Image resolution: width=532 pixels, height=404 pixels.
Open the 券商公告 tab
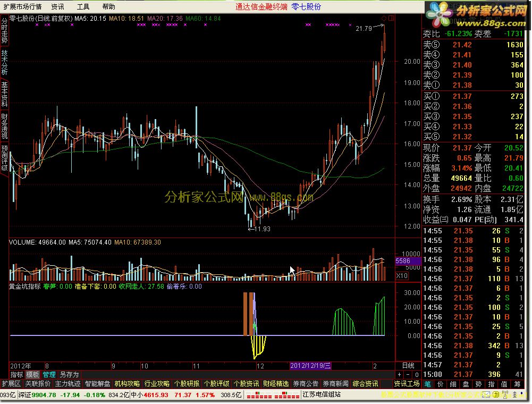(306, 384)
